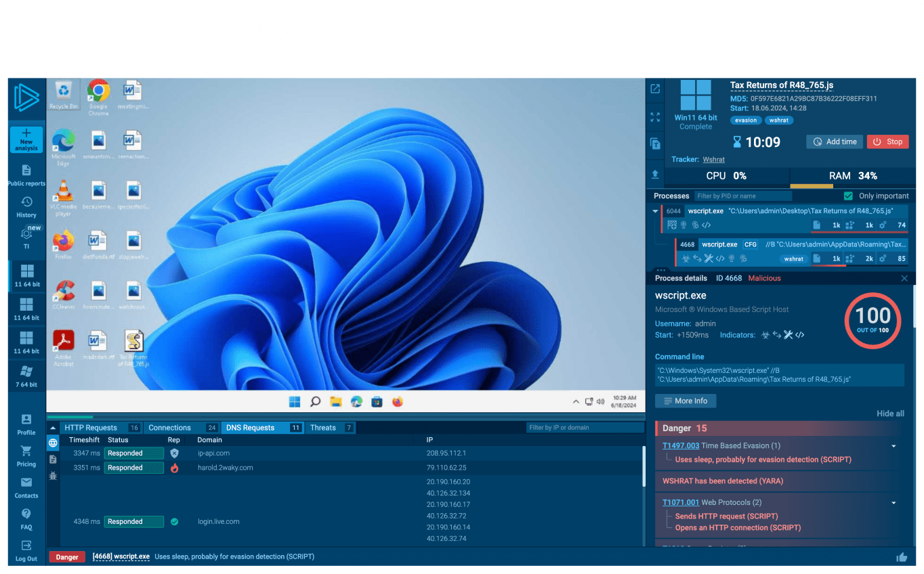Screen dimensions: 924x574
Task: Open the History section
Action: click(26, 207)
